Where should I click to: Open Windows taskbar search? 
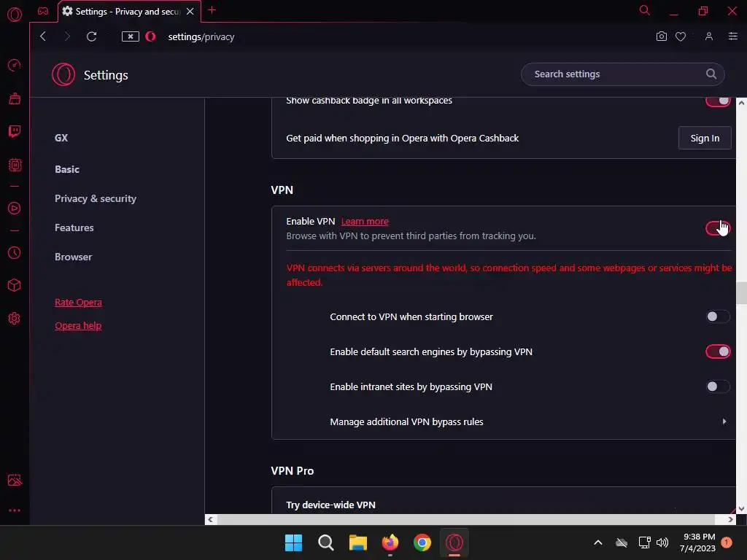(326, 542)
